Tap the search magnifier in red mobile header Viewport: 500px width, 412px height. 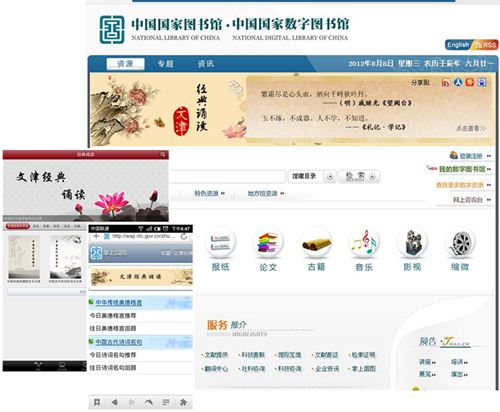point(163,155)
